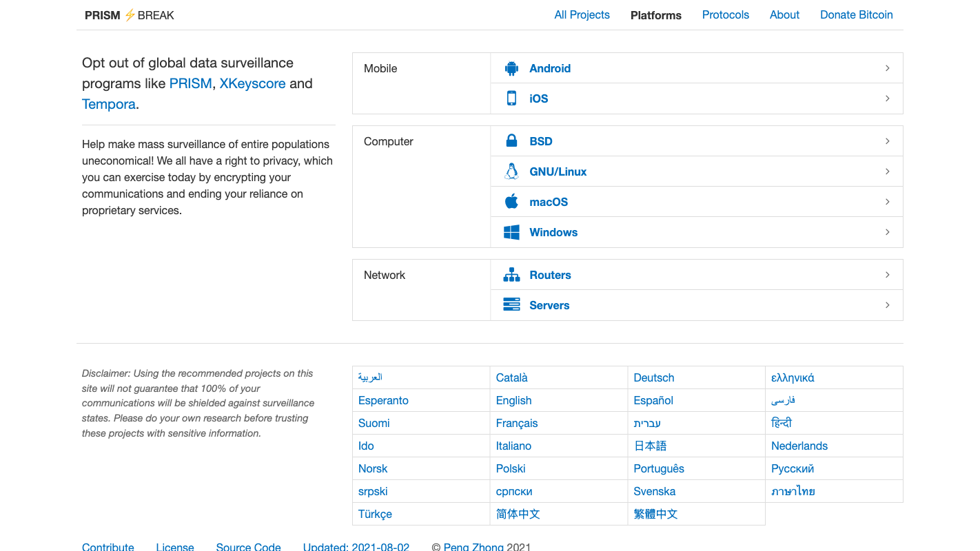Open the BSD platform link
The image size is (980, 551).
click(x=541, y=141)
